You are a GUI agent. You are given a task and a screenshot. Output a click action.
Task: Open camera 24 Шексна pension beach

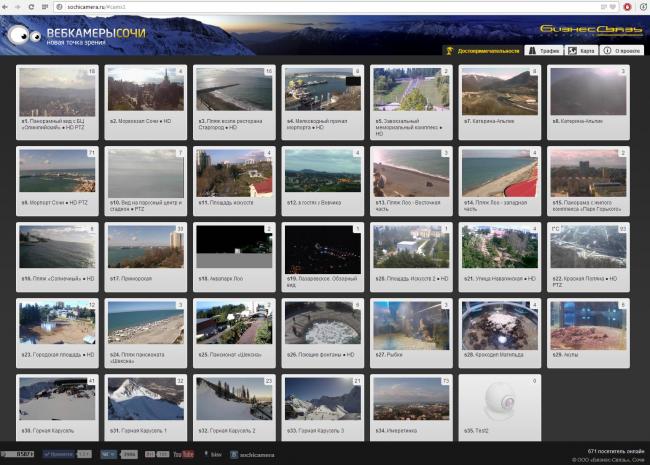tap(146, 333)
